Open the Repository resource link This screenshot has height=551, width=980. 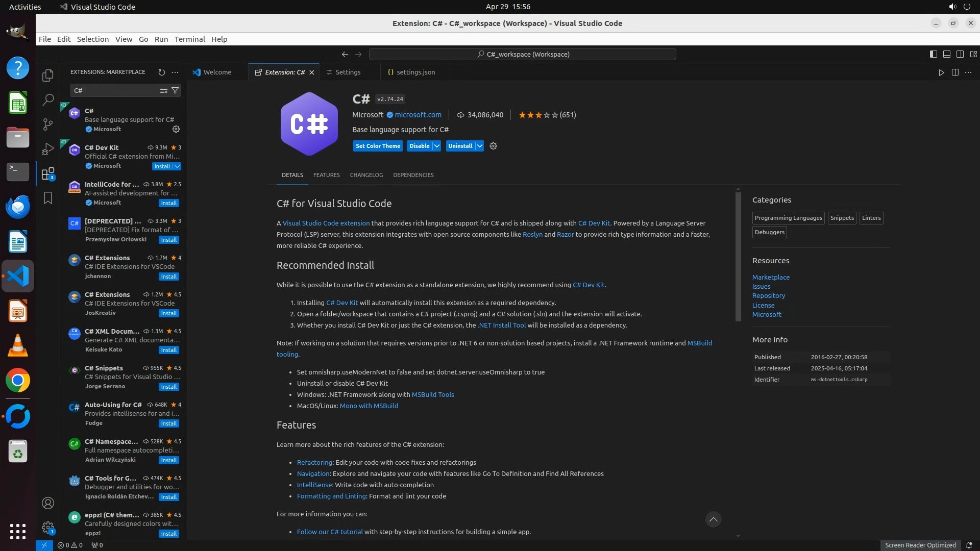tap(768, 296)
